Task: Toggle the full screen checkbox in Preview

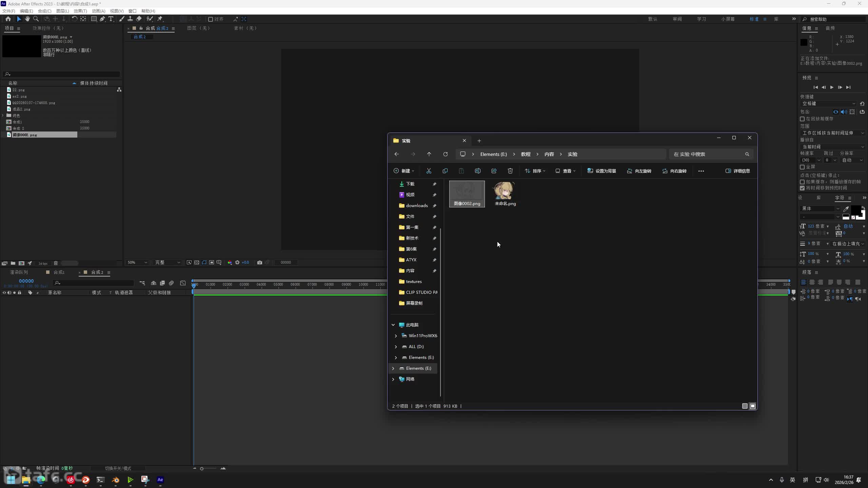Action: 802,167
